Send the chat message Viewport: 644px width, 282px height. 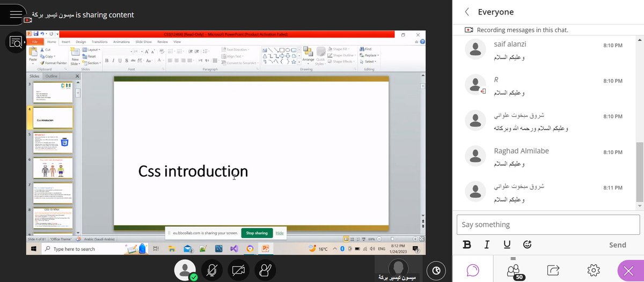[618, 245]
